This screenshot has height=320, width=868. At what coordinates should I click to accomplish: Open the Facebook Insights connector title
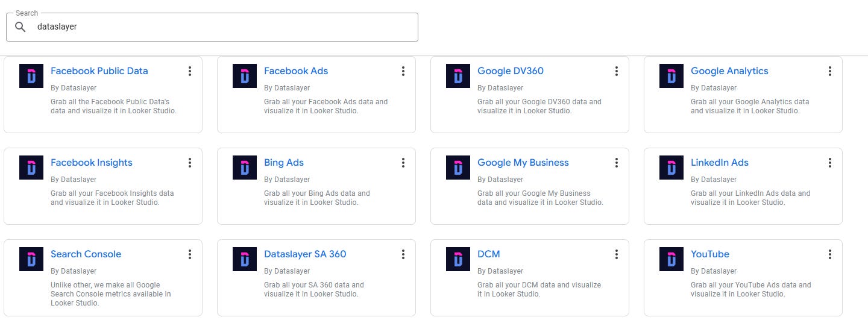tap(92, 163)
